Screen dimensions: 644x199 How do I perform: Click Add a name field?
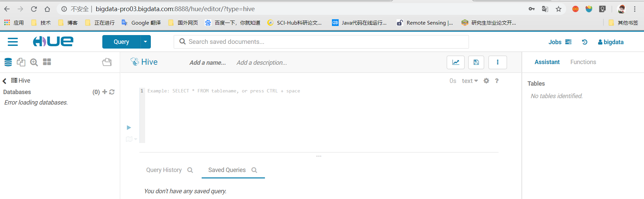pyautogui.click(x=208, y=63)
